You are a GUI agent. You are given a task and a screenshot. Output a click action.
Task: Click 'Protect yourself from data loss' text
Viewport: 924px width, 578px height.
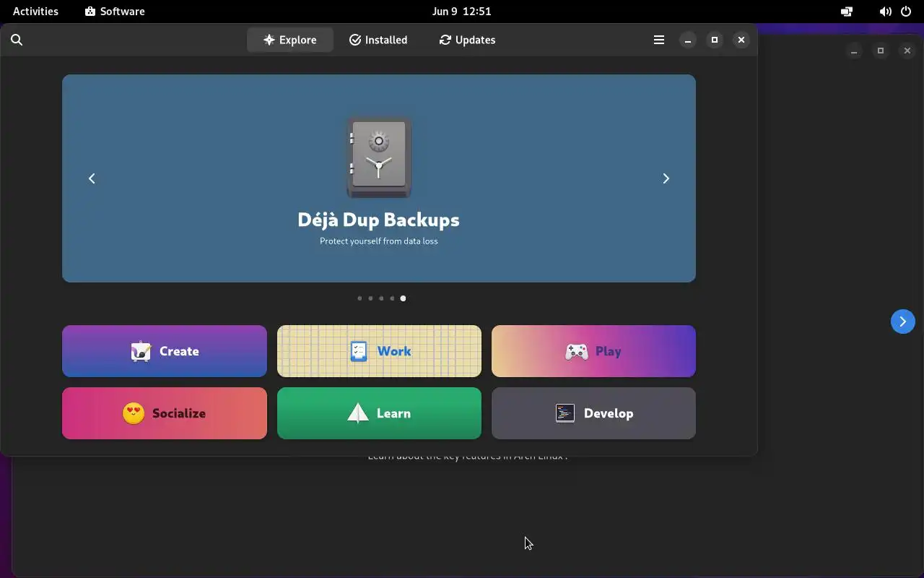(x=379, y=241)
